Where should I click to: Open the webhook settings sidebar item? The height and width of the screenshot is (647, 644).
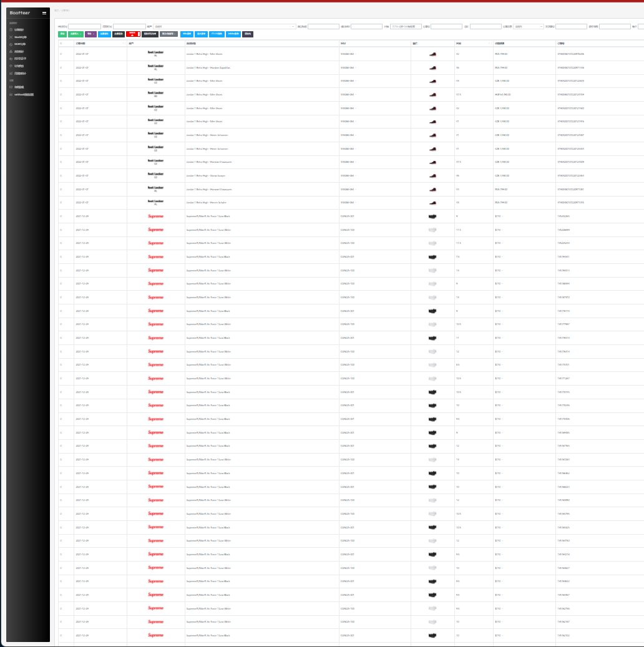click(x=21, y=94)
